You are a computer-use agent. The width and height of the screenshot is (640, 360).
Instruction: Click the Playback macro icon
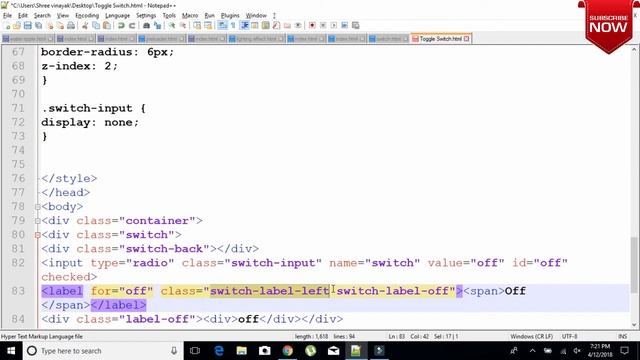(x=333, y=25)
